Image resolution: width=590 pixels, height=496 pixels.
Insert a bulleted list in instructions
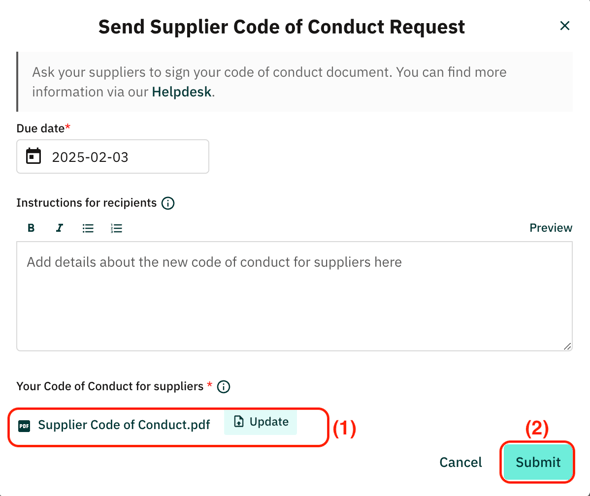pyautogui.click(x=88, y=228)
